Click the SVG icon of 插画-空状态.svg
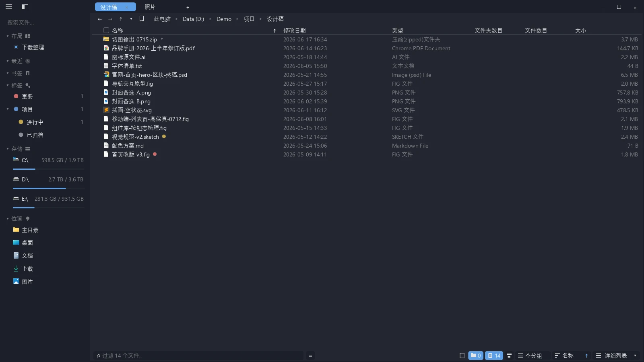The width and height of the screenshot is (644, 362). 106,110
